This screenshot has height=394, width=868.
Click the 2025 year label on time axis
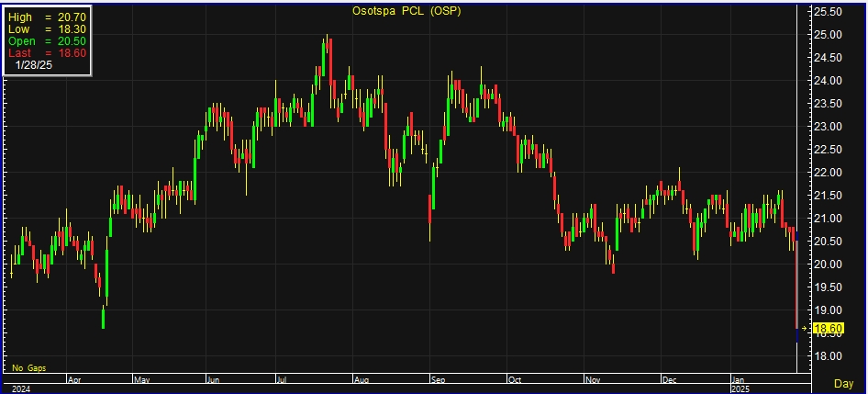pyautogui.click(x=741, y=388)
